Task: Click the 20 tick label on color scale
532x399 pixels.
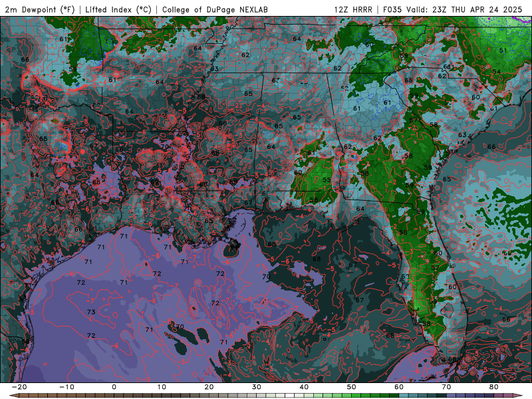Action: [x=209, y=387]
